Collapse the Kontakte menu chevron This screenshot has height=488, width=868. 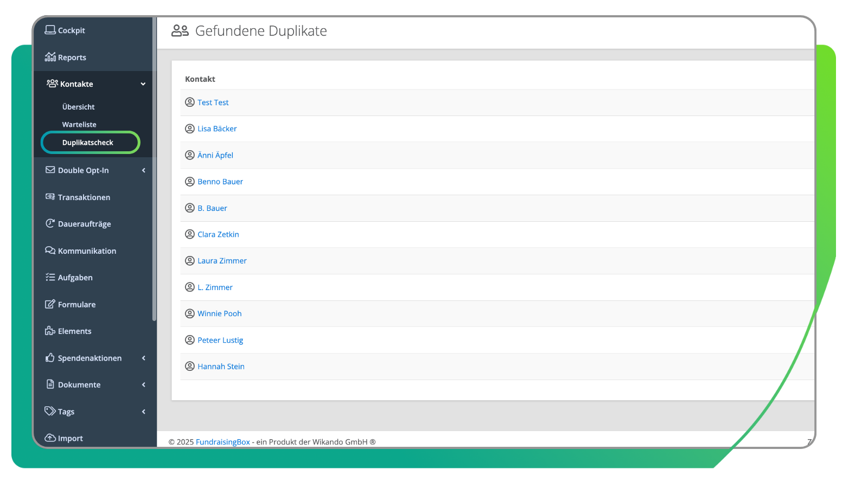(x=143, y=84)
